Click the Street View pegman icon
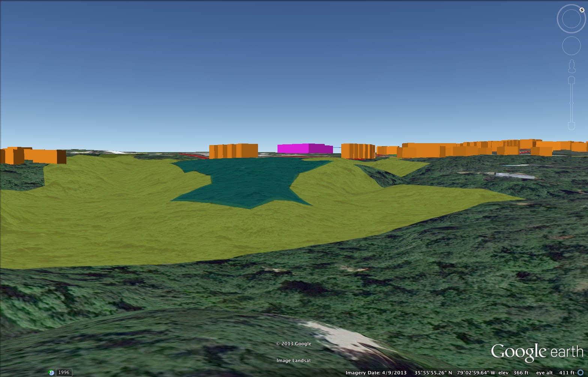This screenshot has width=588, height=377. pos(571,67)
